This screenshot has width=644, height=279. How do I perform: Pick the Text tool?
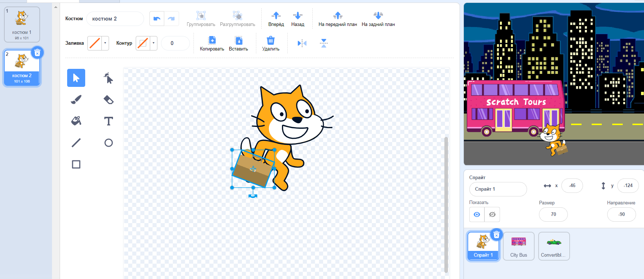[108, 121]
